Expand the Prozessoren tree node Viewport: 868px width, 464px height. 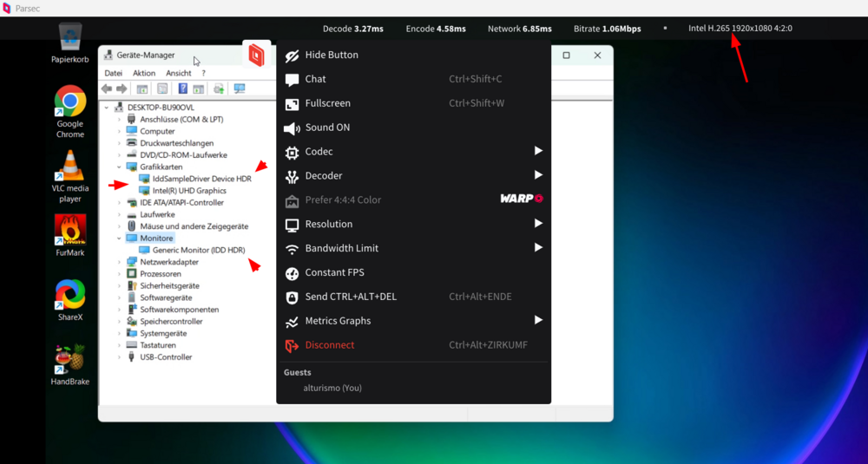click(x=119, y=274)
